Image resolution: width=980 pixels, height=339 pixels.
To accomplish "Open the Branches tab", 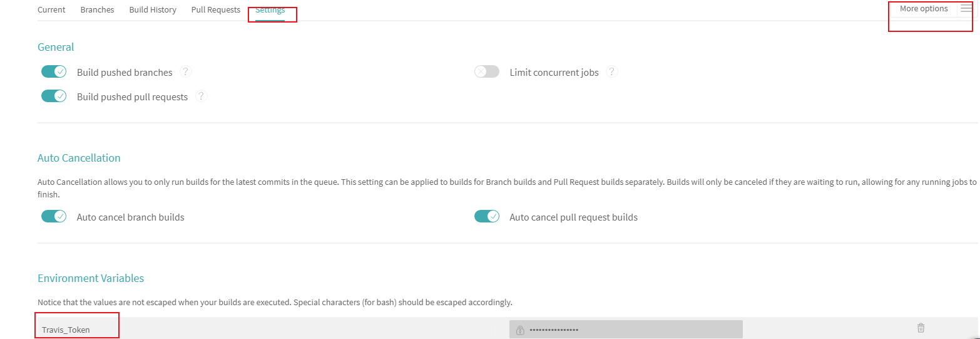I will (x=97, y=10).
